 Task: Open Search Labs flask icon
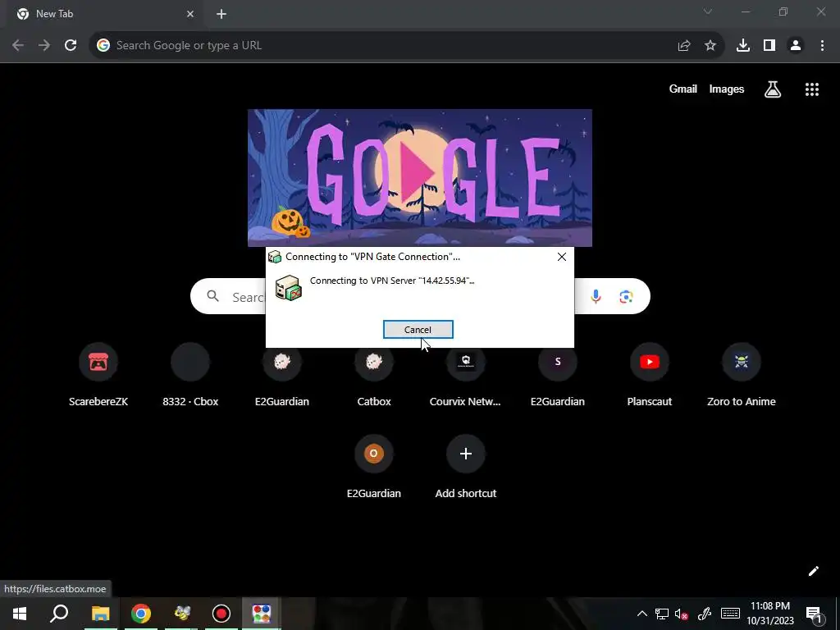[773, 89]
